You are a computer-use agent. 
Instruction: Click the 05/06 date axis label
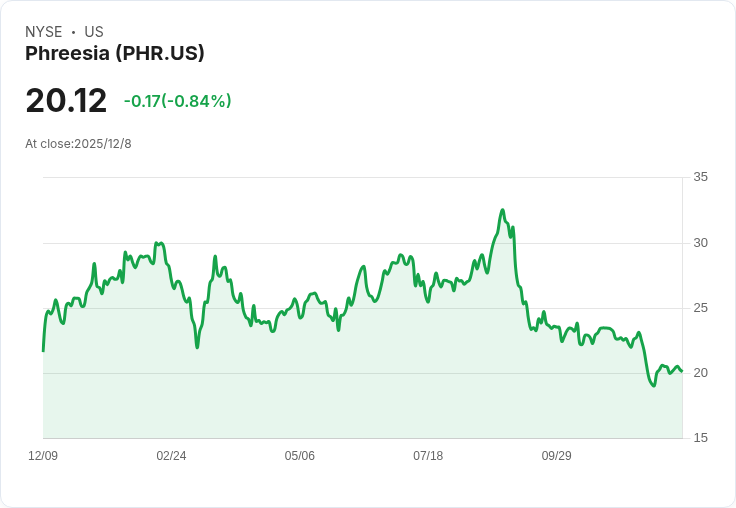[x=299, y=455]
